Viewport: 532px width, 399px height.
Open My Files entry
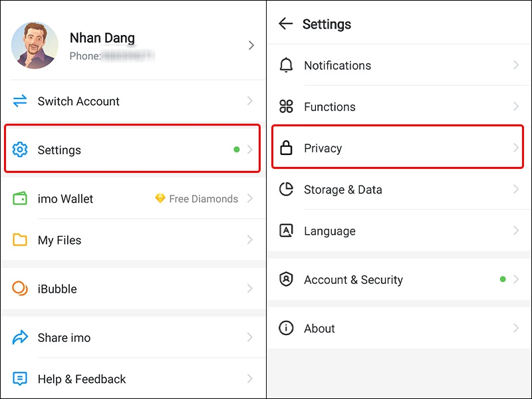(x=133, y=240)
